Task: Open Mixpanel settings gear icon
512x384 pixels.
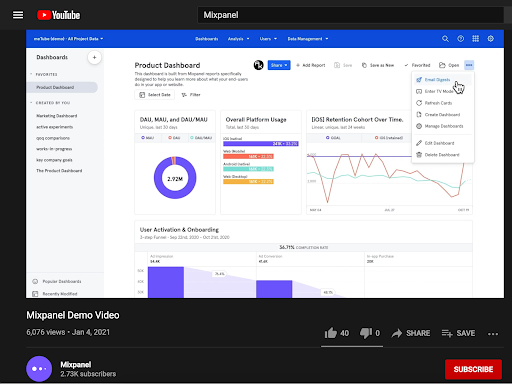Action: 491,39
